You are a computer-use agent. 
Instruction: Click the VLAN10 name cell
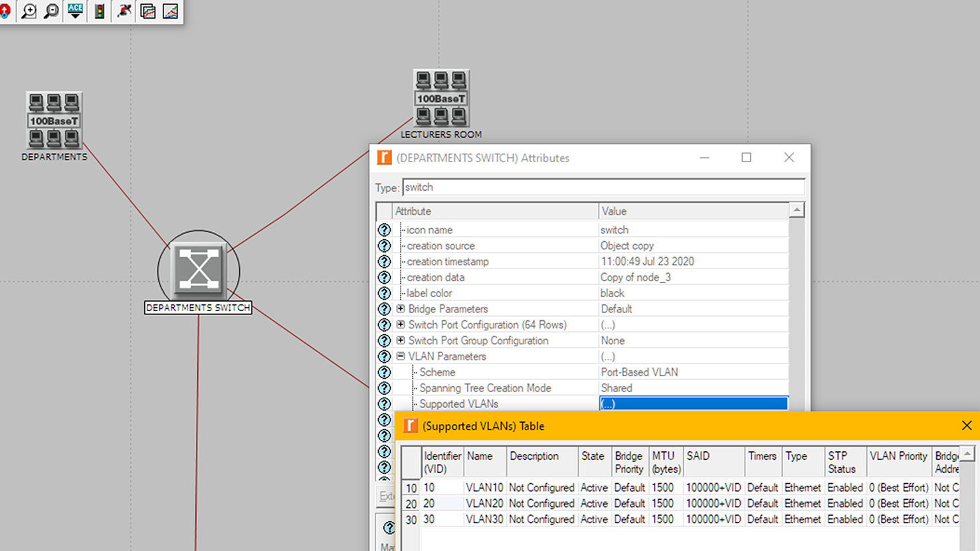[x=484, y=488]
